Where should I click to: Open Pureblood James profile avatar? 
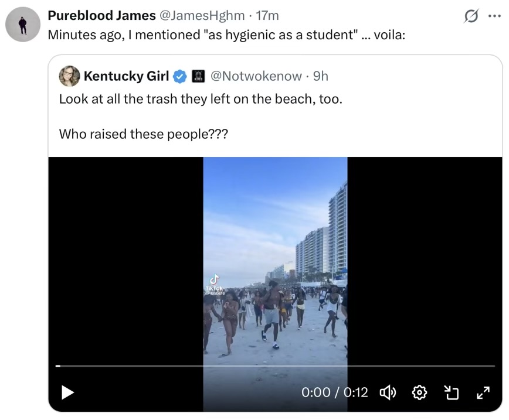pyautogui.click(x=23, y=25)
